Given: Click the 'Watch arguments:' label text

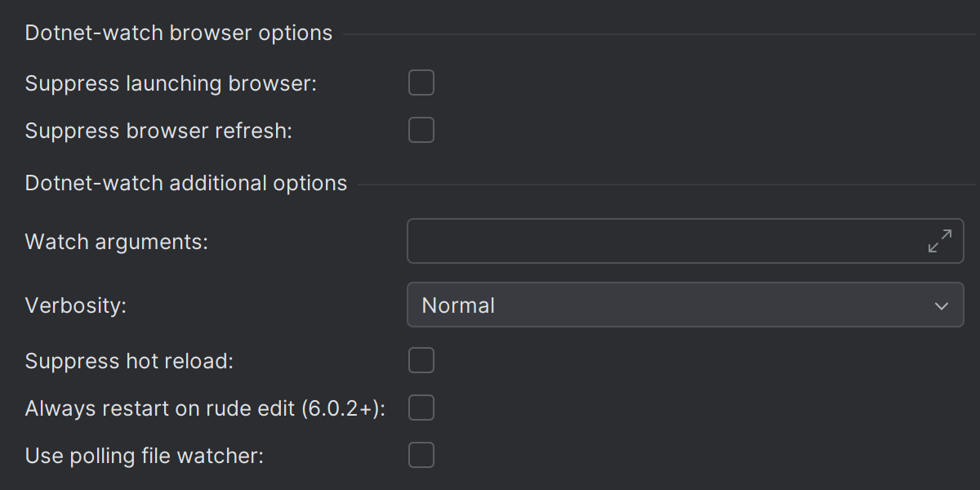Looking at the screenshot, I should tap(117, 242).
